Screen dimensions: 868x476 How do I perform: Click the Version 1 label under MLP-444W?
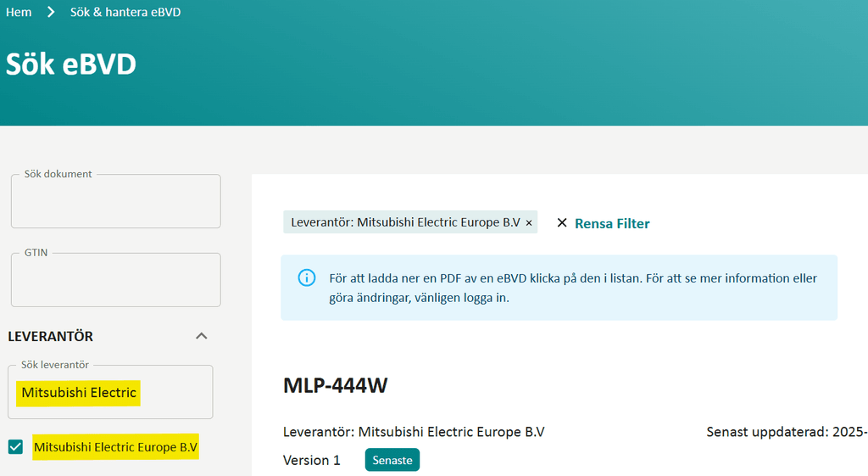coord(312,460)
